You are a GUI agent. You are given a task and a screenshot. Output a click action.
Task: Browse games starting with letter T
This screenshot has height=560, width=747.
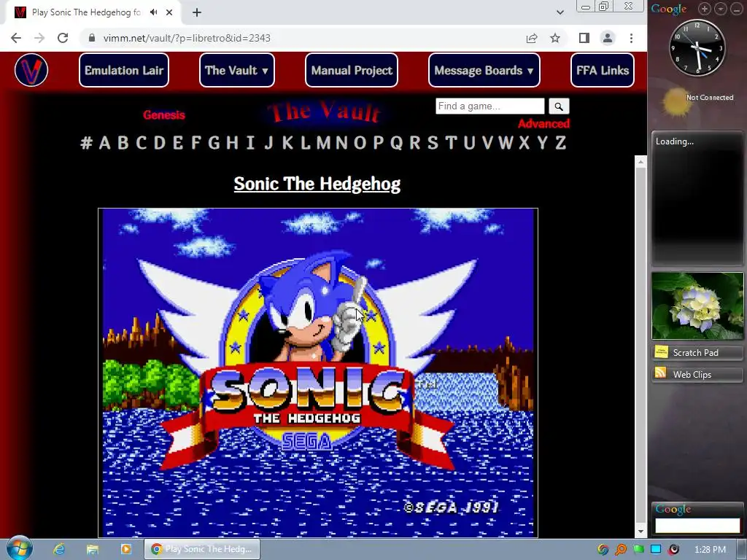(x=451, y=143)
